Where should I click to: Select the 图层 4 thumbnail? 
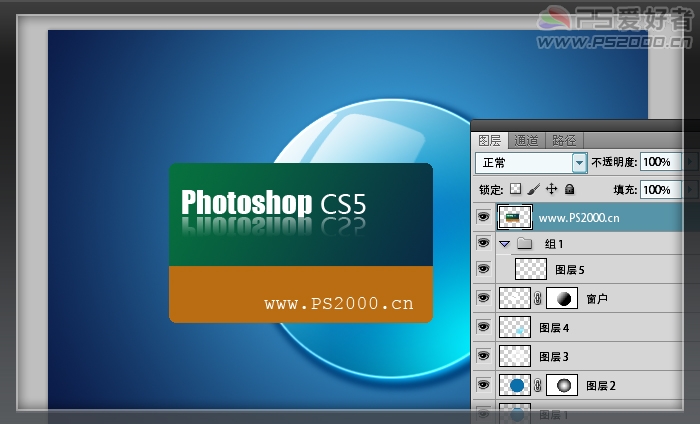pos(515,327)
